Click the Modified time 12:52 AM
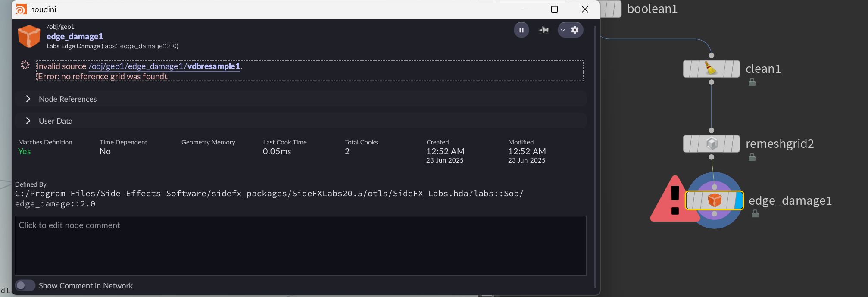 coord(527,151)
